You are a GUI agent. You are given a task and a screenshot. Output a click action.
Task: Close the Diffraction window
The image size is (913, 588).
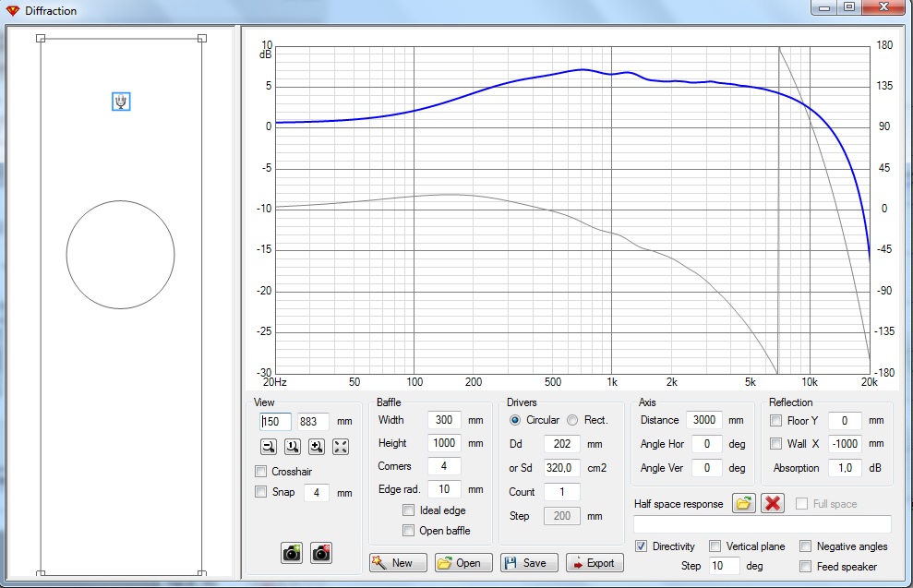tap(883, 7)
